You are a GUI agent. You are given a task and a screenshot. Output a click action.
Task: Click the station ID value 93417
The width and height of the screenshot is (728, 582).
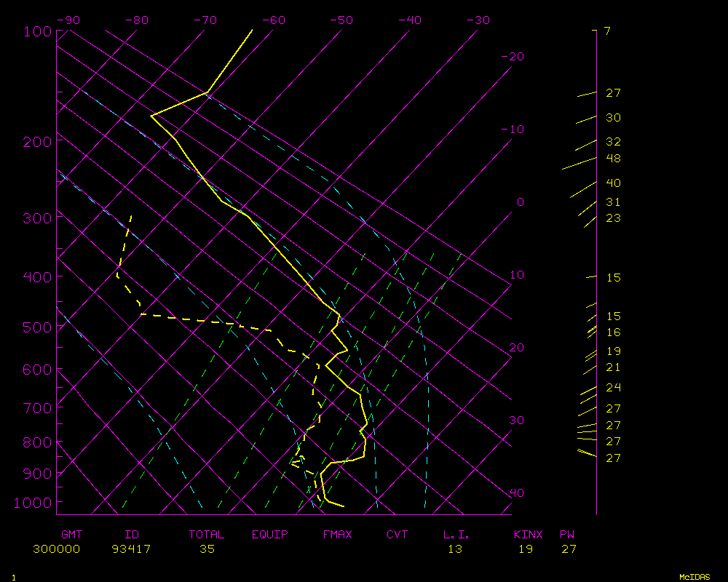(131, 549)
